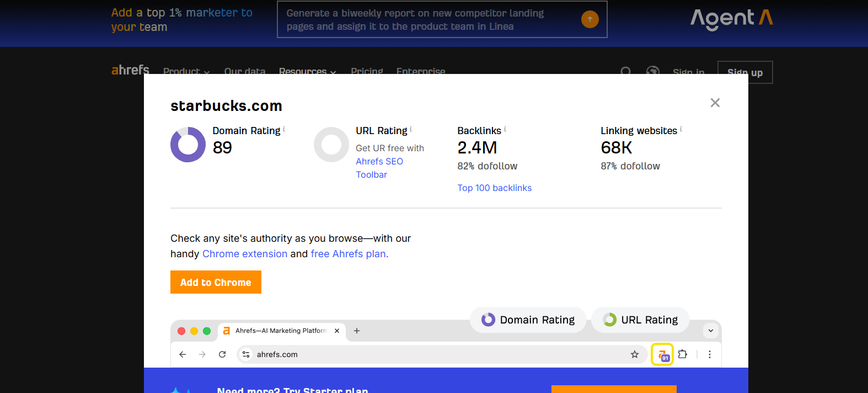Open the Ahrefs SEO Toolbar link
The image size is (868, 393).
coord(379,168)
